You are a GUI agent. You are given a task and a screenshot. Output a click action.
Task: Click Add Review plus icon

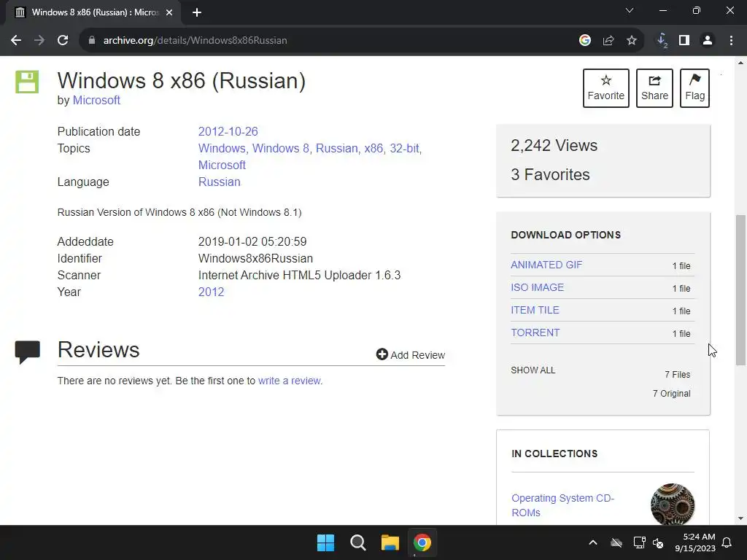382,354
